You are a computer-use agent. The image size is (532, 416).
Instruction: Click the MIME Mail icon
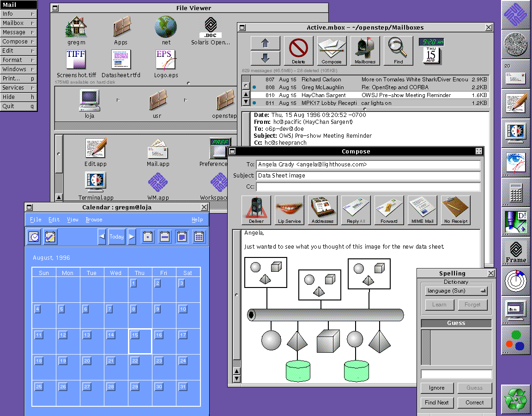pyautogui.click(x=423, y=208)
